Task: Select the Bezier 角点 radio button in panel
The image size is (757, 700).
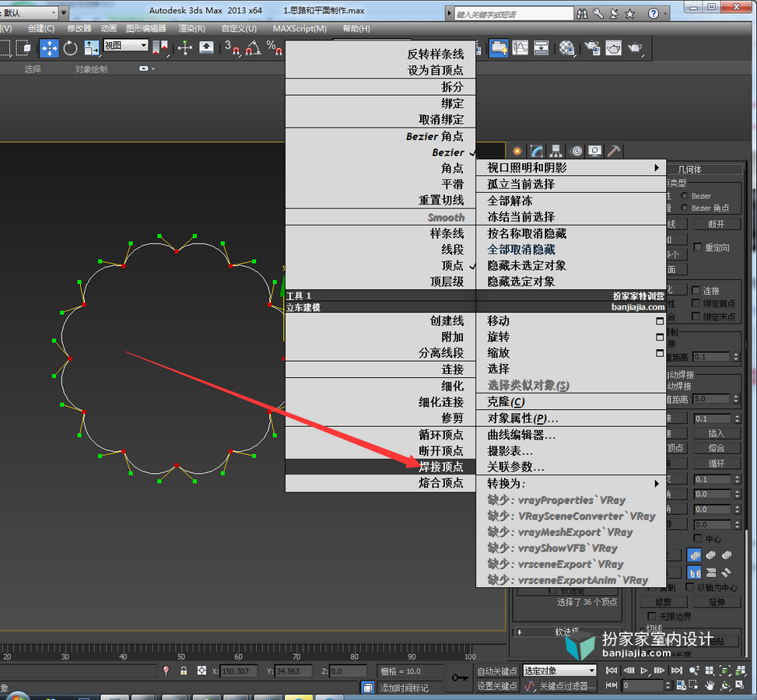Action: pyautogui.click(x=684, y=208)
